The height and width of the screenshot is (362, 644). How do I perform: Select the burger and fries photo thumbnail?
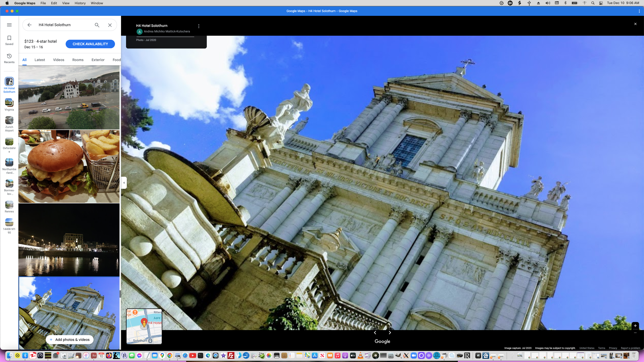pyautogui.click(x=69, y=166)
